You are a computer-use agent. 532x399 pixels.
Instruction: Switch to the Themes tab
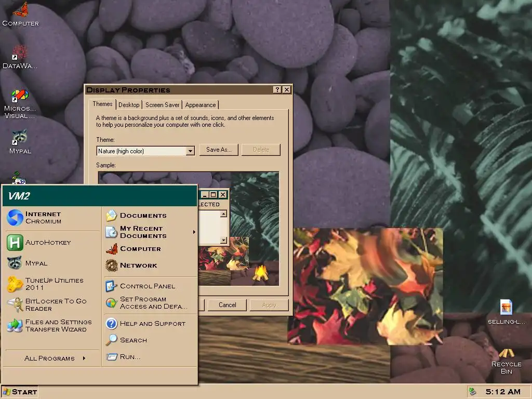click(x=102, y=104)
